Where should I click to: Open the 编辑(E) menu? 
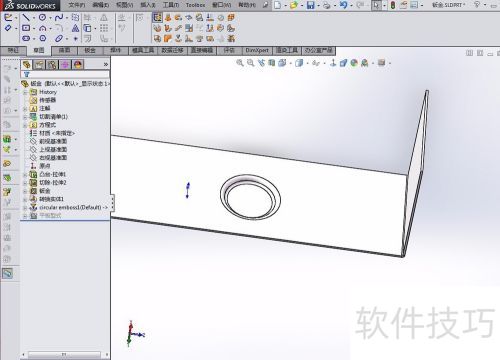[x=101, y=5]
